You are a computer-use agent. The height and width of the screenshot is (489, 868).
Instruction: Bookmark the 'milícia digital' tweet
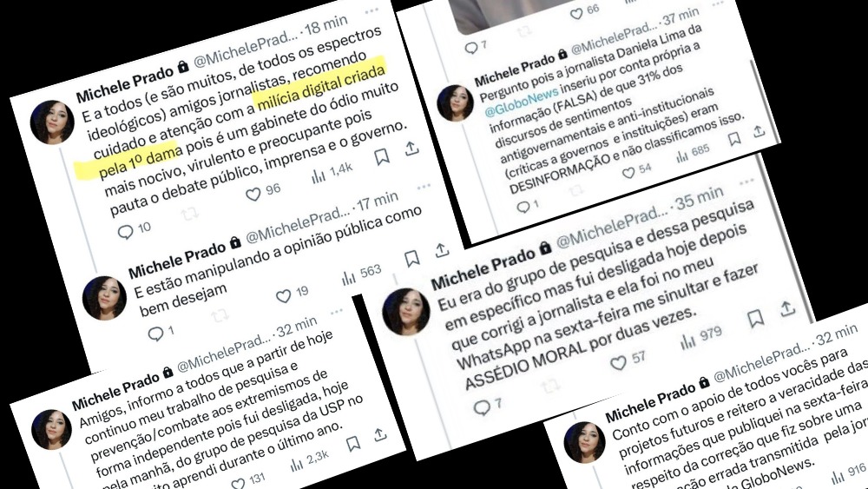click(x=381, y=157)
